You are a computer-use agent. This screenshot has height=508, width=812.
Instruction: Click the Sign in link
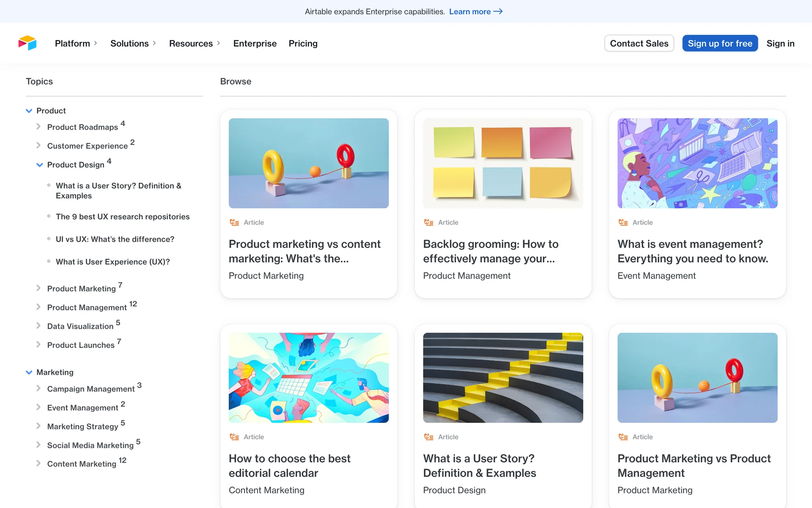pos(780,43)
